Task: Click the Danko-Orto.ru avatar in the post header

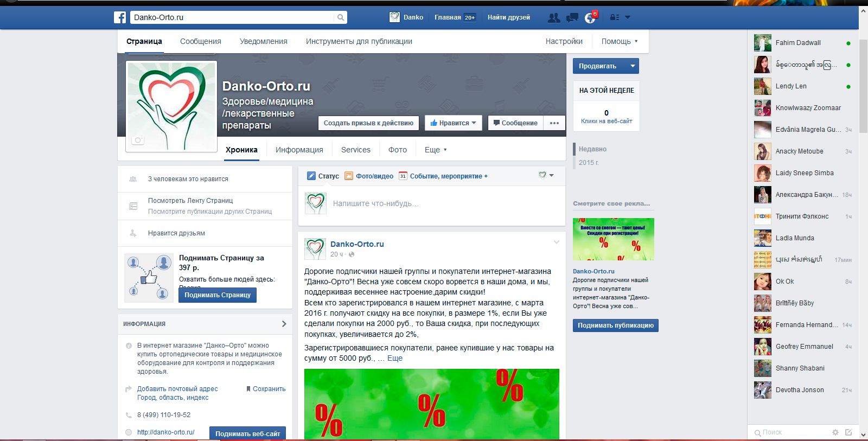Action: pos(315,249)
